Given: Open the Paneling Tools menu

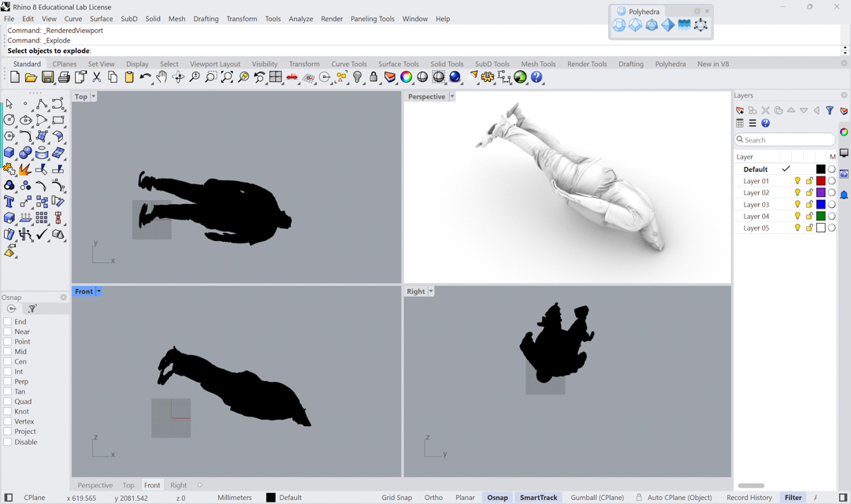Looking at the screenshot, I should tap(372, 19).
